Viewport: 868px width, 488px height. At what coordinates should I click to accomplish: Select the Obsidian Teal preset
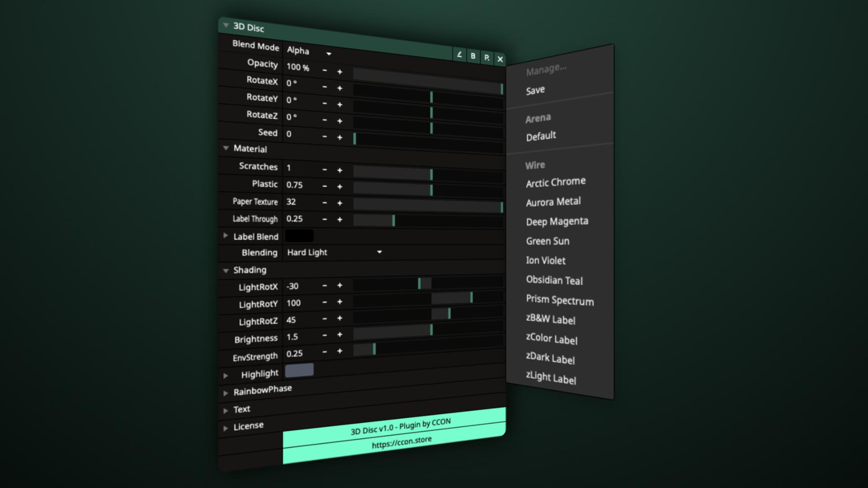tap(554, 280)
